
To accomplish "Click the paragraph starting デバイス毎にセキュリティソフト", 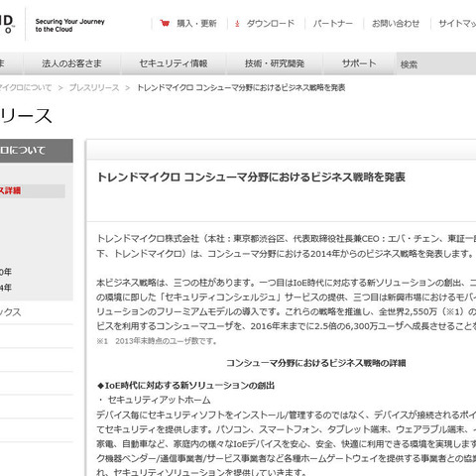I will (x=287, y=444).
